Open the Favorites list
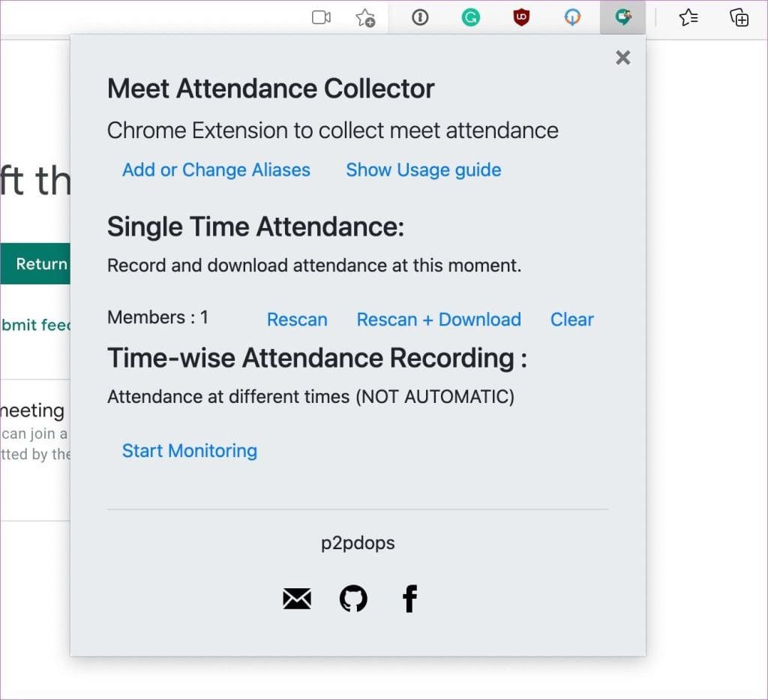The height and width of the screenshot is (700, 768). click(688, 18)
